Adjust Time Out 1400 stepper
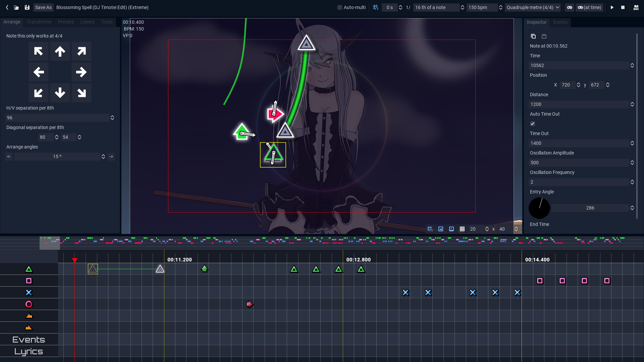 point(632,143)
